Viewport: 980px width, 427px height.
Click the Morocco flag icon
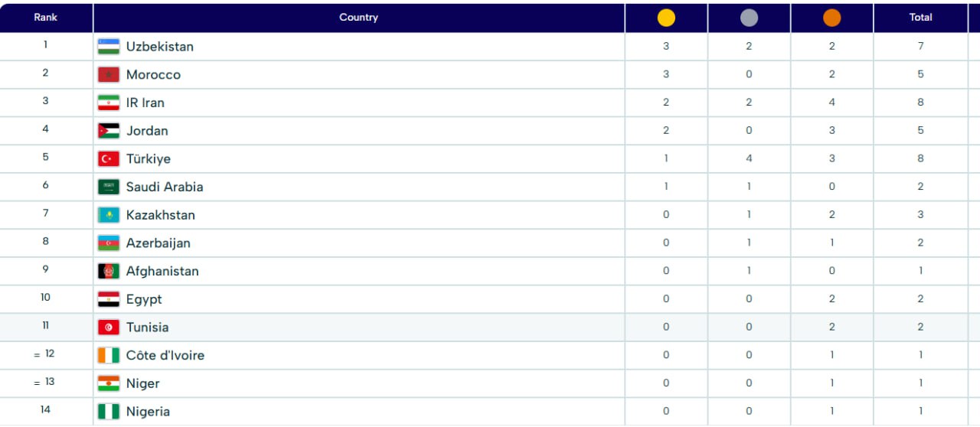point(109,75)
